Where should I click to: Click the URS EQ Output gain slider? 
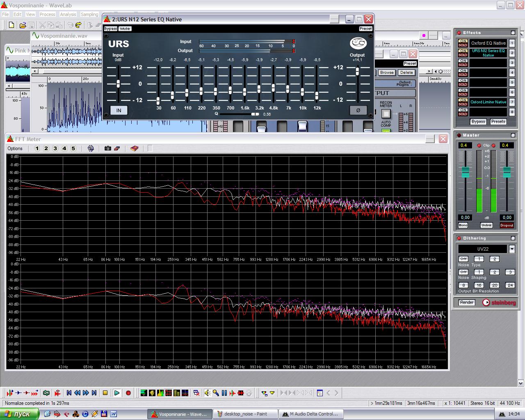click(357, 72)
